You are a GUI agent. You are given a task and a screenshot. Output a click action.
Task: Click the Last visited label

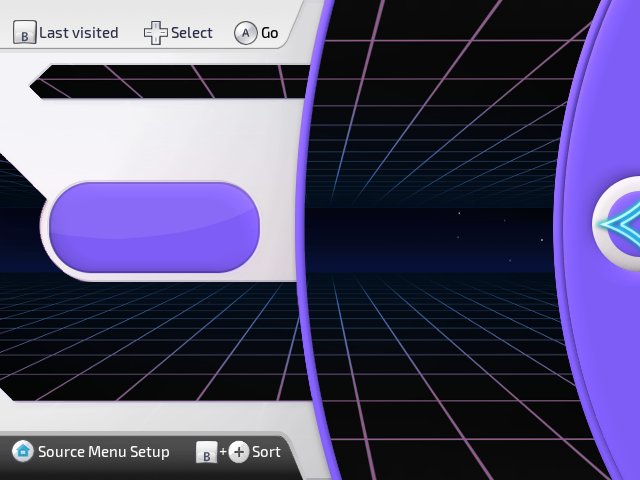79,33
